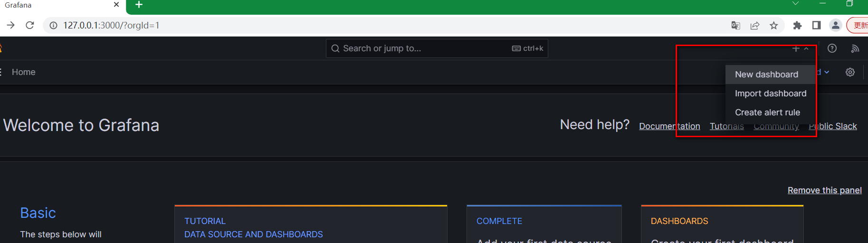Reload the Grafana page

[x=30, y=25]
